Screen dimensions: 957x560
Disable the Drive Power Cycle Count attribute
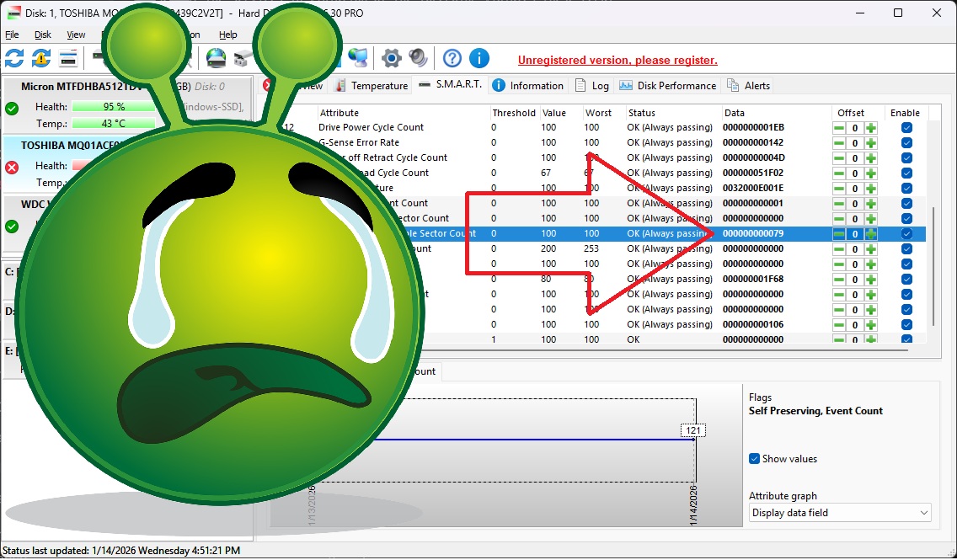click(x=906, y=128)
